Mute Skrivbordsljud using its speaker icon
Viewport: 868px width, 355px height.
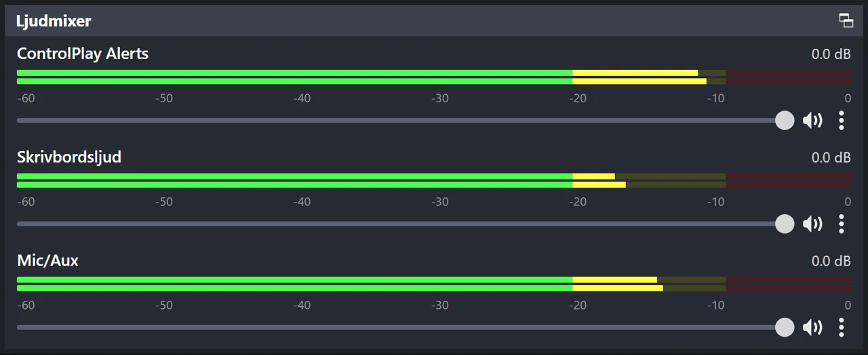pos(812,224)
